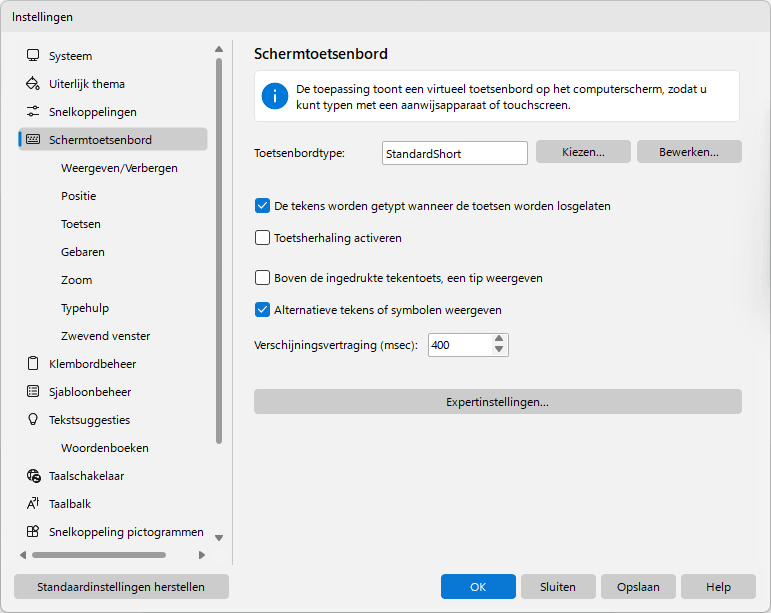Click the Tekstsuggesties lightbulb icon
Screen dimensions: 771x613
(33, 420)
